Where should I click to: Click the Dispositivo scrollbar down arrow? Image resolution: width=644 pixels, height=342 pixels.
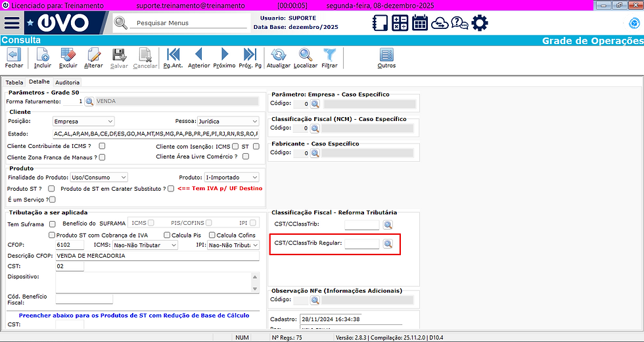(x=255, y=289)
